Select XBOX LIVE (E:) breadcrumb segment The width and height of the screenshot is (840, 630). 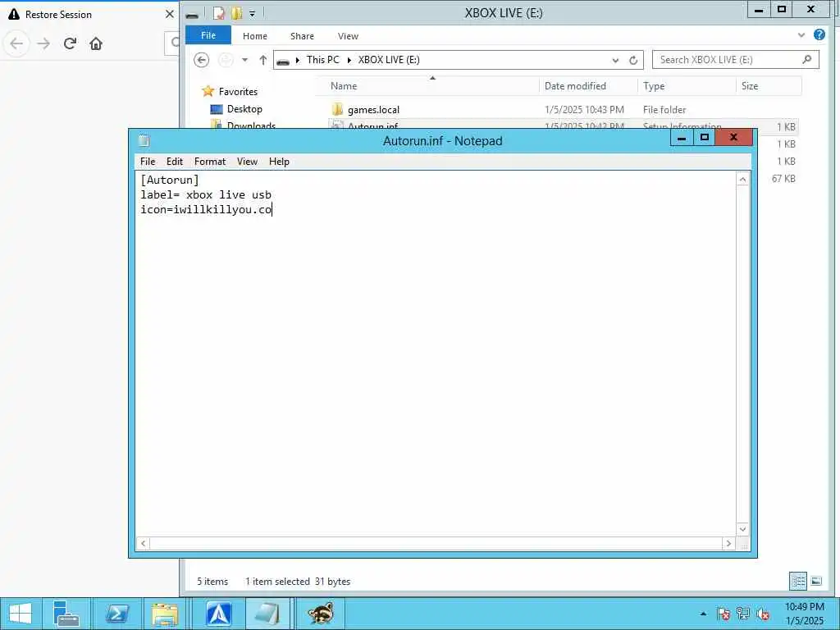389,59
